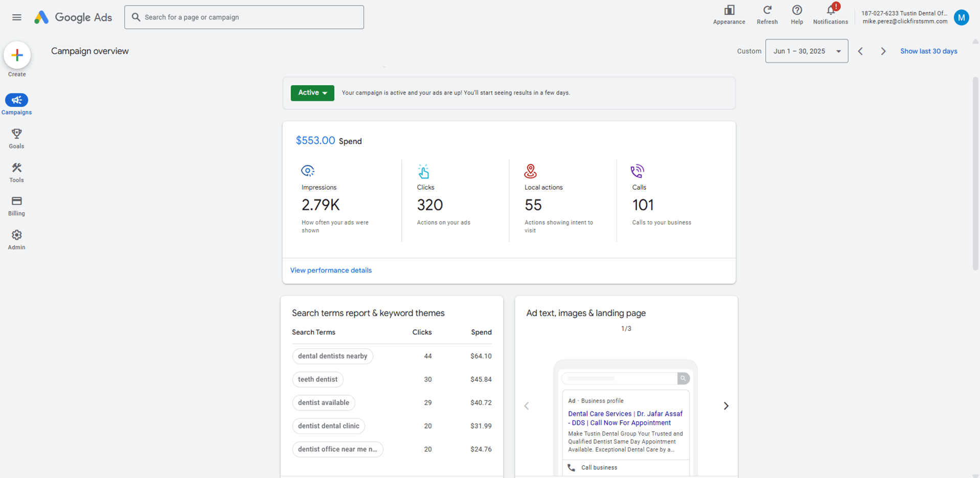Select the 'dentist office near me' chip

point(337,449)
